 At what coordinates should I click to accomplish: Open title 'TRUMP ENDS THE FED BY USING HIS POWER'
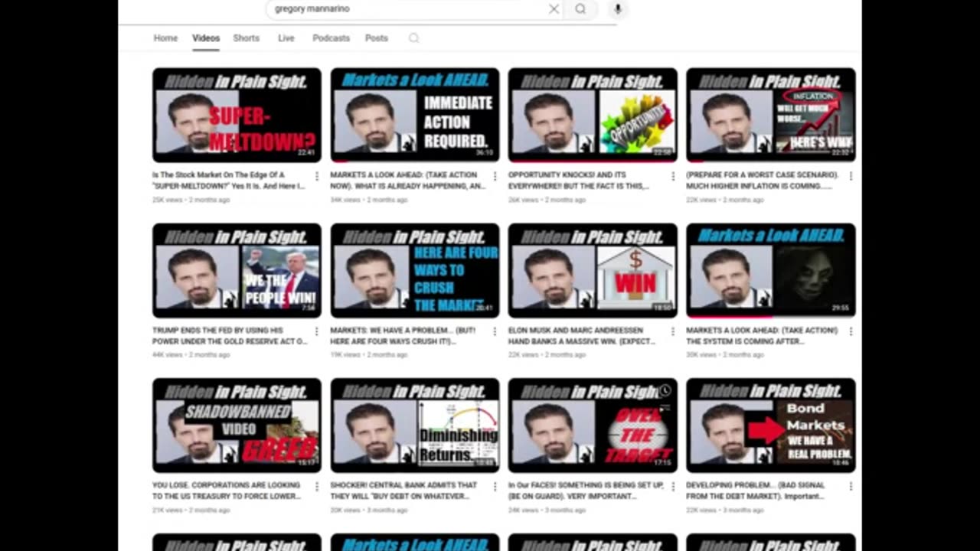tap(230, 336)
